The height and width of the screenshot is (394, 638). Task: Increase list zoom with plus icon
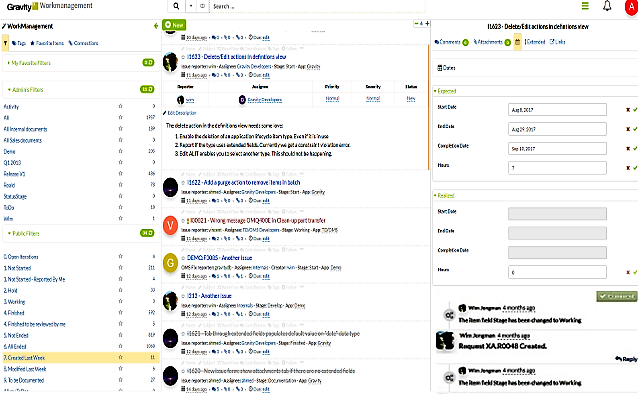427,24
